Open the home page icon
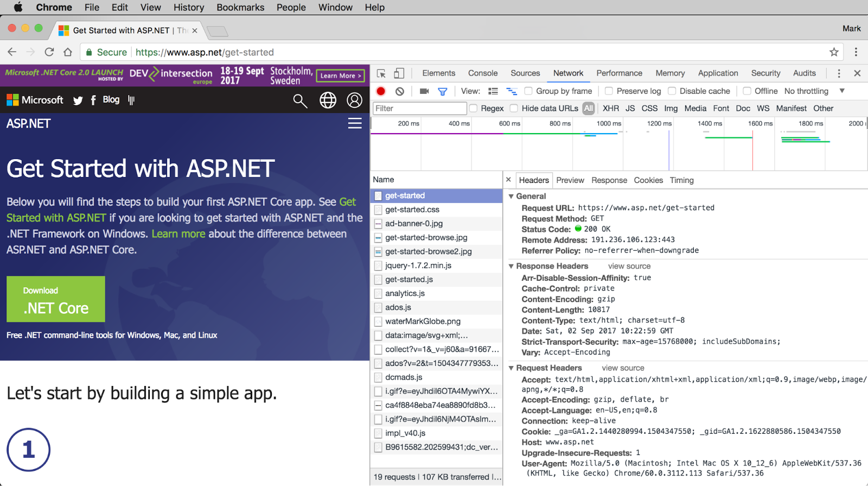868x486 pixels. point(68,52)
